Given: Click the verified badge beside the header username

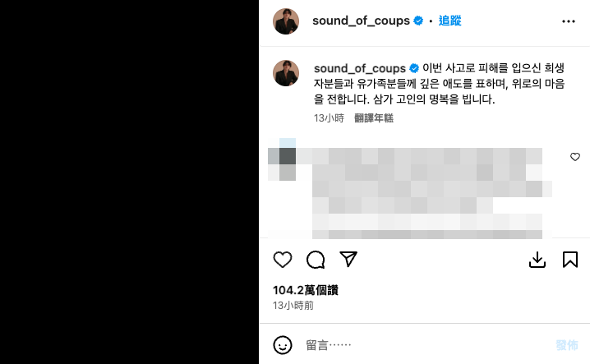Looking at the screenshot, I should click(x=418, y=21).
